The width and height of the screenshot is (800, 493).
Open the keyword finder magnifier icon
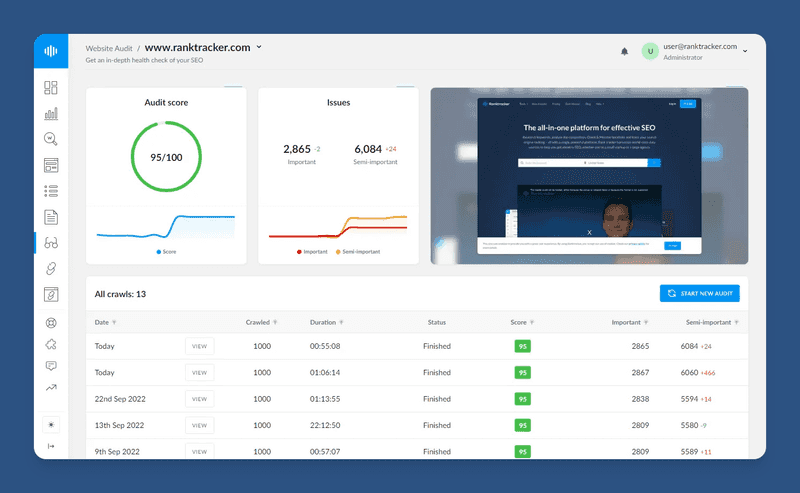(51, 139)
